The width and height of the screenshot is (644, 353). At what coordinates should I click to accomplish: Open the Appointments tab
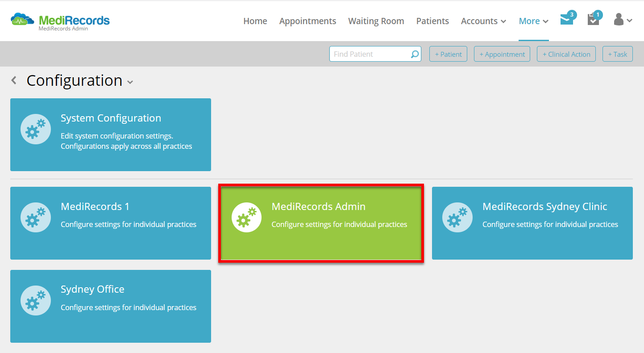(307, 21)
